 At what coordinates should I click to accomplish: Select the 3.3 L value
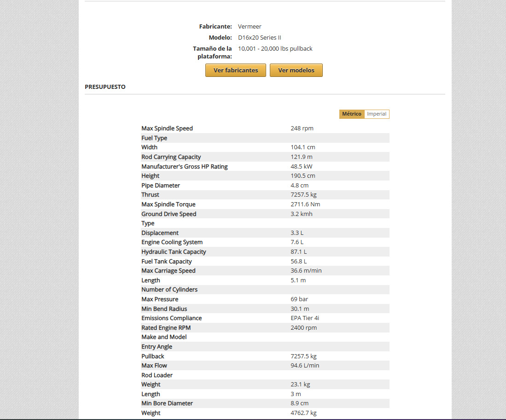tap(297, 233)
